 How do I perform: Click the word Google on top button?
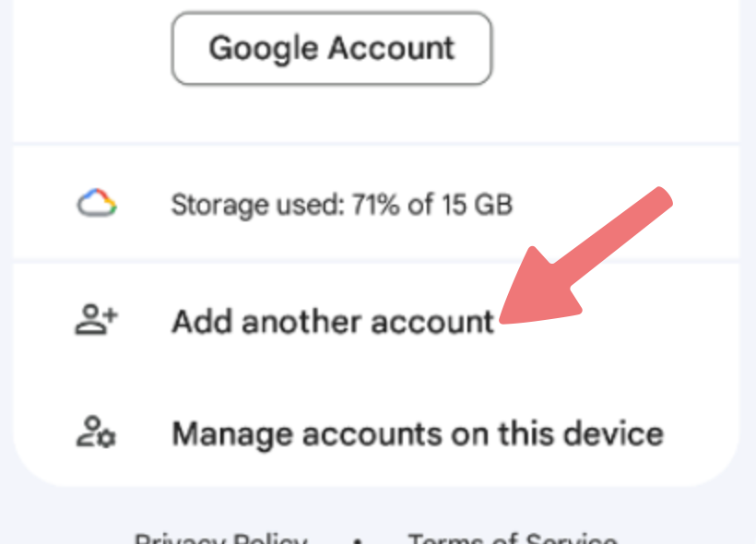coord(264,50)
